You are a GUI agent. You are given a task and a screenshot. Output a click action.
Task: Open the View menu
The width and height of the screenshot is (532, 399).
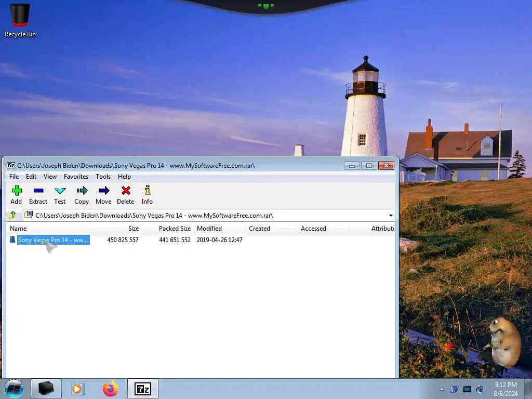pyautogui.click(x=50, y=177)
